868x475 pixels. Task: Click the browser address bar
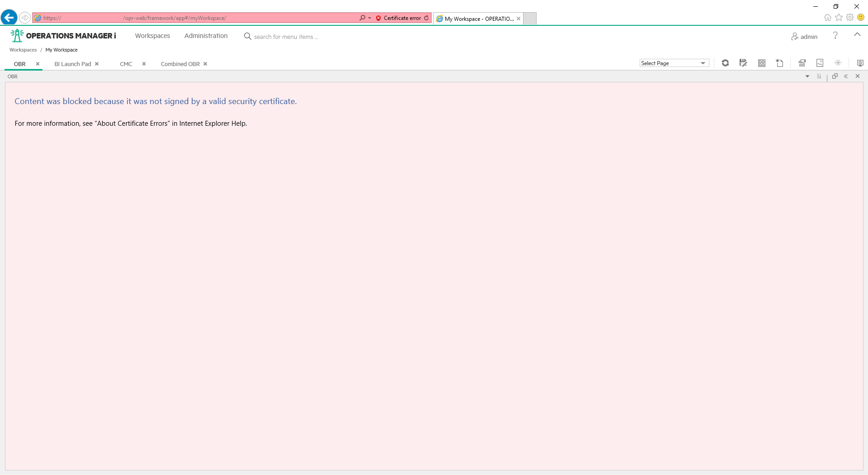click(x=194, y=18)
